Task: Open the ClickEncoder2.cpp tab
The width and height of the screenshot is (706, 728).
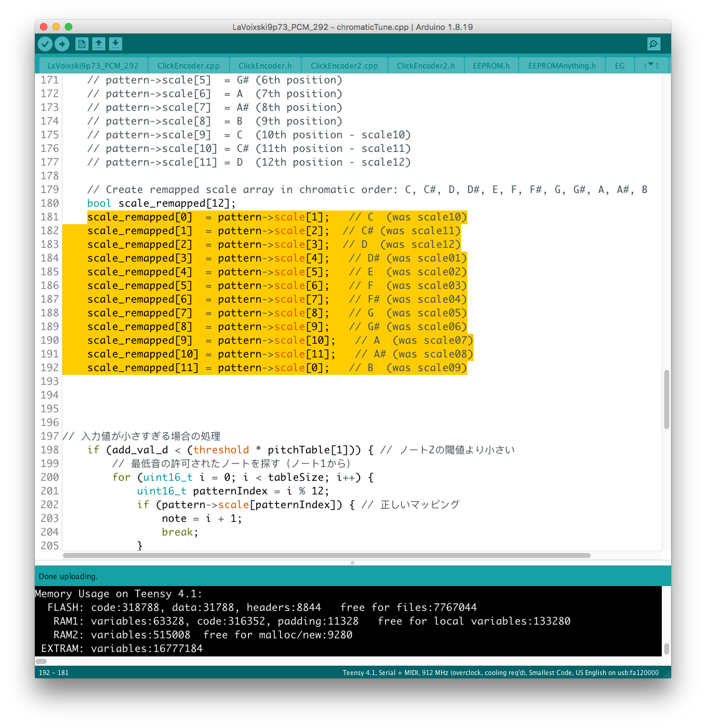Action: coord(344,65)
